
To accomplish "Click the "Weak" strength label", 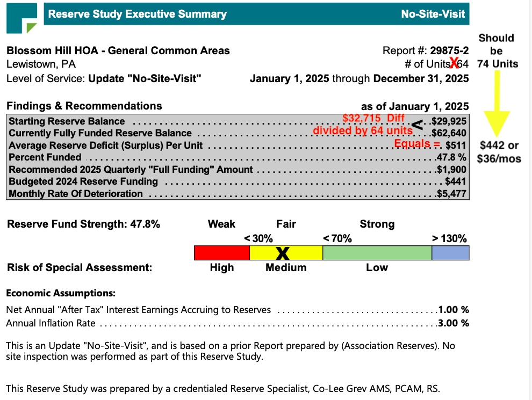I will (221, 224).
